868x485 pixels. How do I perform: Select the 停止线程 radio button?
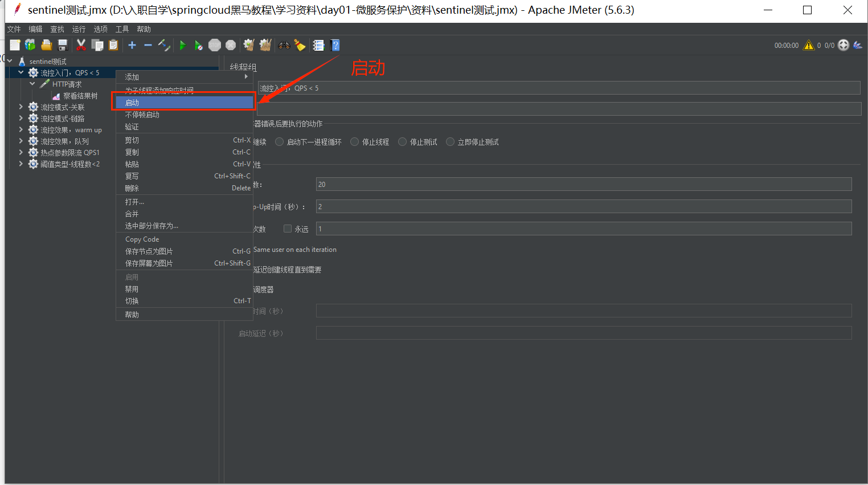click(354, 142)
